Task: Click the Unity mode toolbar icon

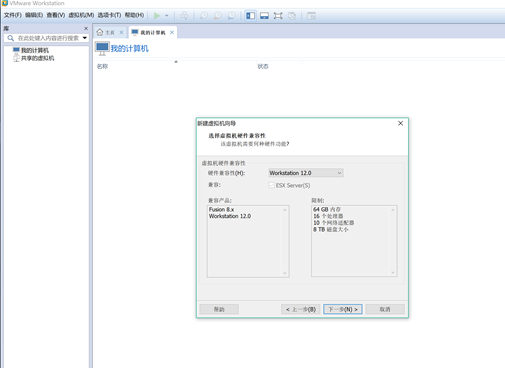Action: coord(292,16)
